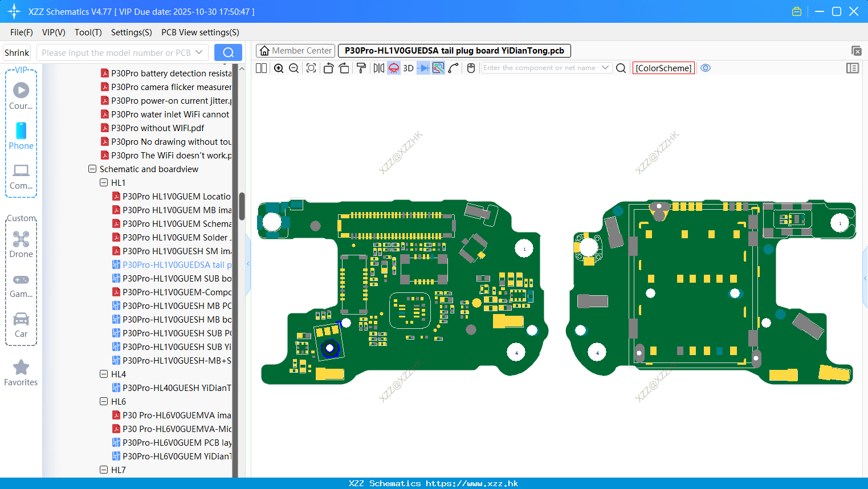Zoom in on the PCB view
The image size is (868, 489).
pos(279,68)
